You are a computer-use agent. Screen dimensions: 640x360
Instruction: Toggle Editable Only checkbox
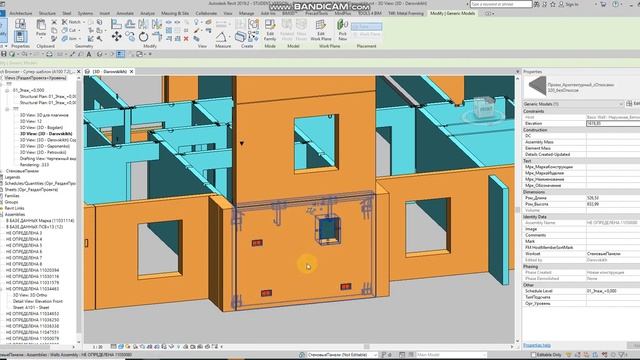tap(533, 355)
